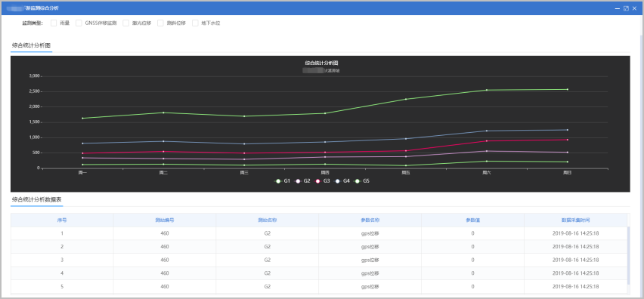The height and width of the screenshot is (299, 644).
Task: Click the data table vertical scrollbar
Action: [x=628, y=255]
